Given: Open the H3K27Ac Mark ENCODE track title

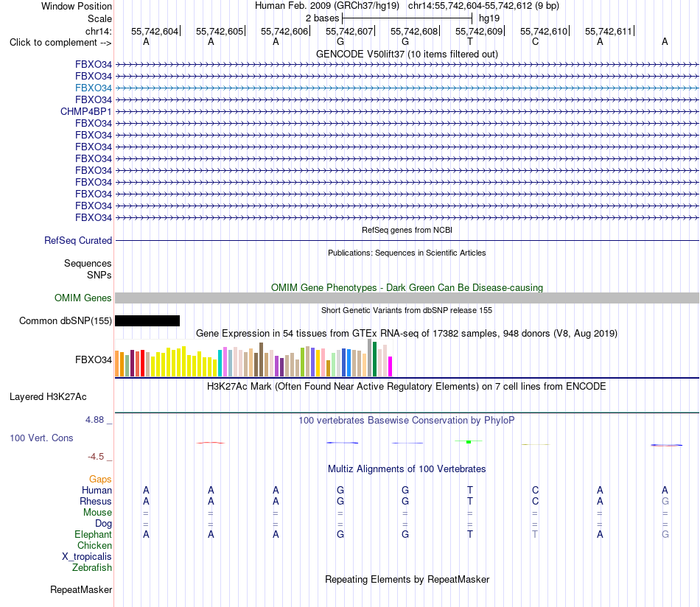Looking at the screenshot, I should coord(407,387).
